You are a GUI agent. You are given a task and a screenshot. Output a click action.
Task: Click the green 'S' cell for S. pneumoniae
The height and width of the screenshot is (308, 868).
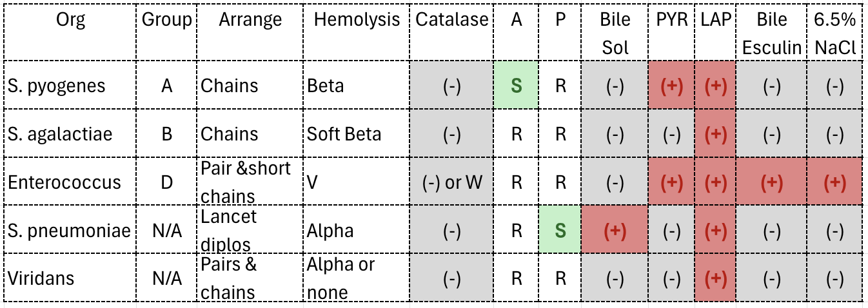(x=560, y=230)
